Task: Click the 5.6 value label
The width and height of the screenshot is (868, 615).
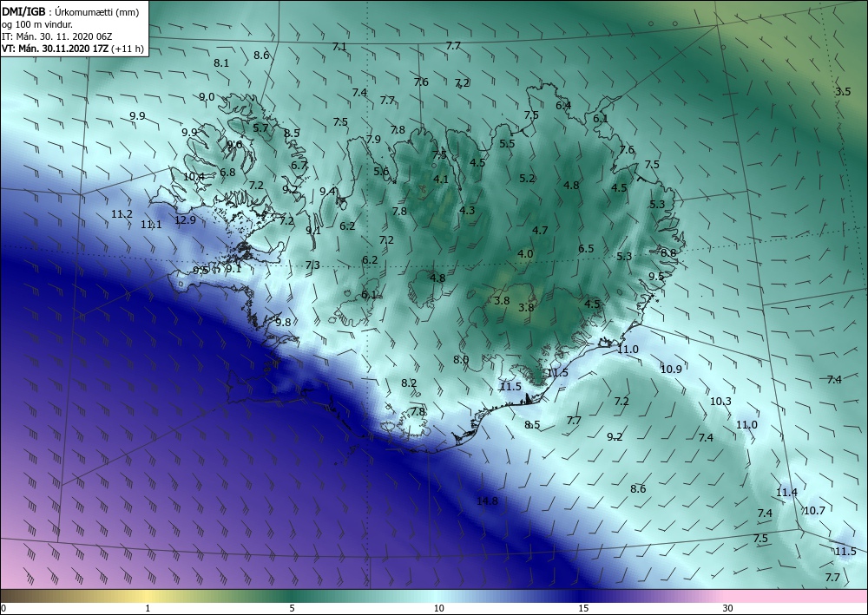Action: (381, 171)
